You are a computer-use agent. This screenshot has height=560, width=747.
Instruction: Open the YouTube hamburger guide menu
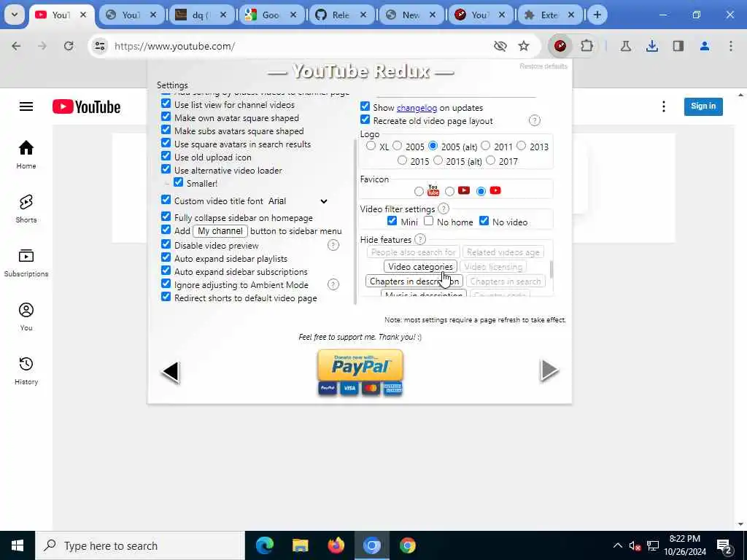pos(26,106)
